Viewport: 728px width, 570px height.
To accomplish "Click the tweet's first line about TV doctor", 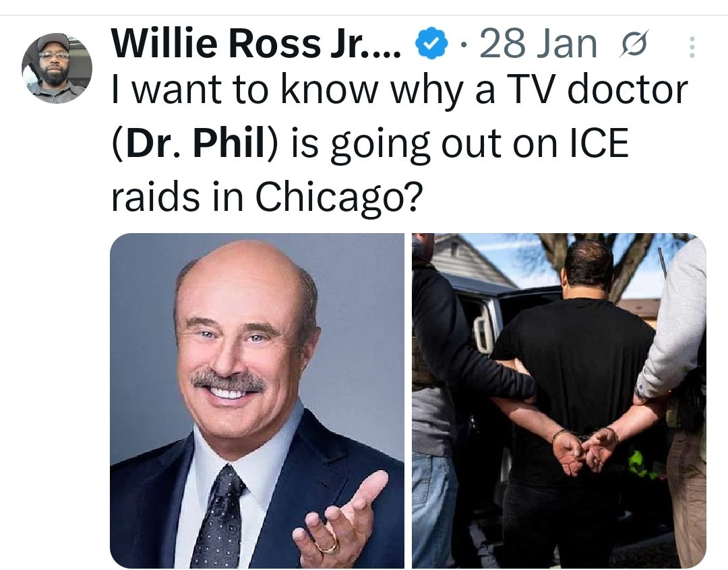I will [399, 90].
